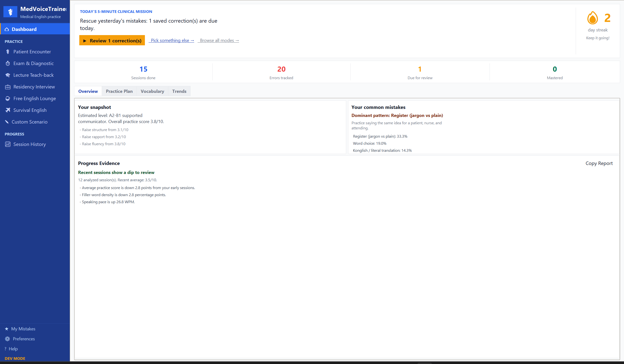Open Custom Scenario from sidebar
This screenshot has width=624, height=364.
pos(35,122)
